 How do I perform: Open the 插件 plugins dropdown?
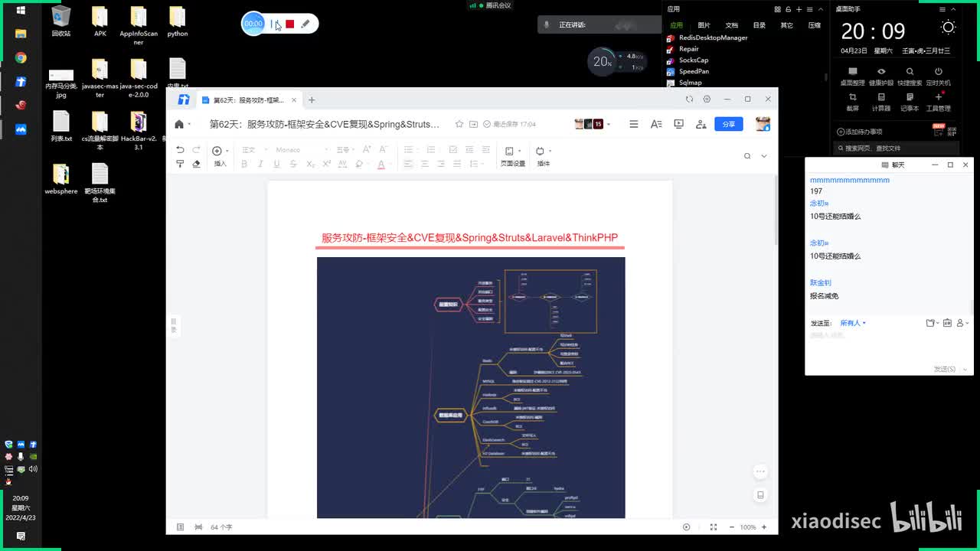tap(543, 156)
